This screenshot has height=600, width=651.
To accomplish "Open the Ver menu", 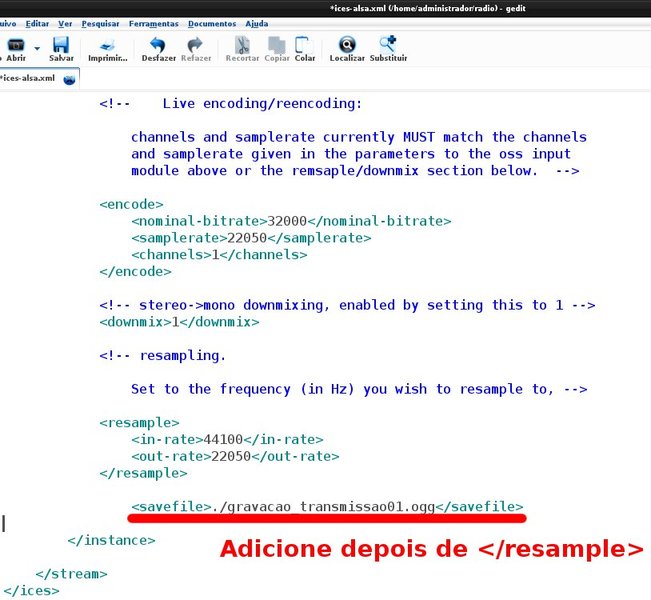I will pyautogui.click(x=65, y=23).
